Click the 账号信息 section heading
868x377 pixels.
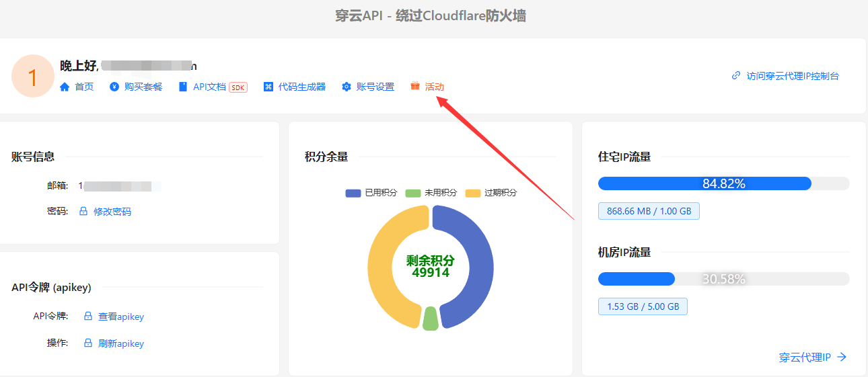point(33,157)
